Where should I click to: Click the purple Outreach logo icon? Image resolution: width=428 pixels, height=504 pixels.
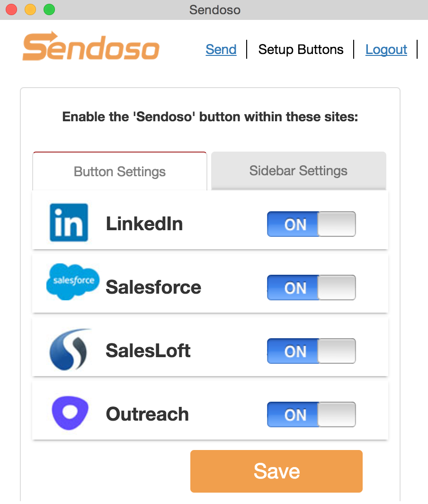(x=71, y=413)
